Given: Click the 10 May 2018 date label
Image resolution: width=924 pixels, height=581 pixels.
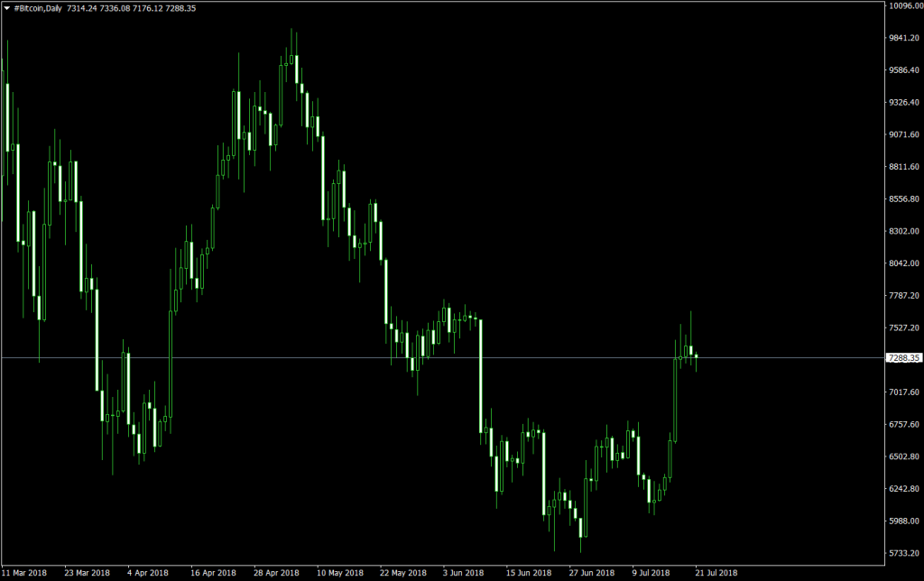Looking at the screenshot, I should 340,573.
